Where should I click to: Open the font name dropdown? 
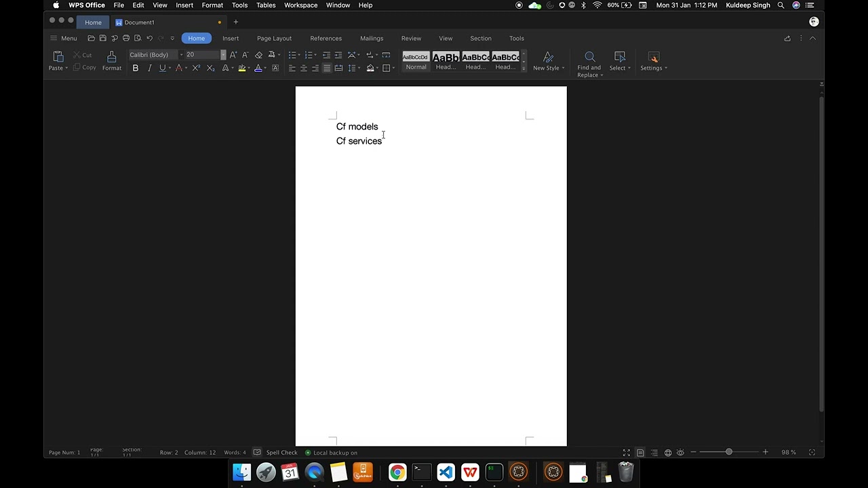click(x=181, y=55)
